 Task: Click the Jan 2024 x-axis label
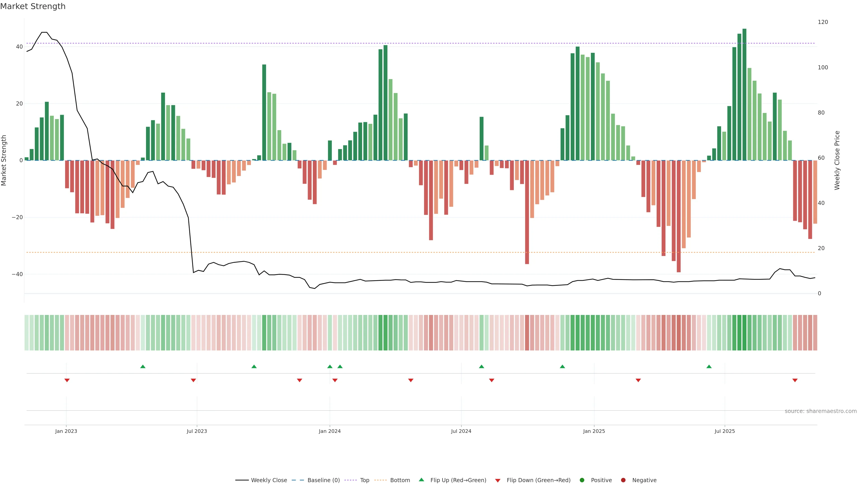coord(330,431)
